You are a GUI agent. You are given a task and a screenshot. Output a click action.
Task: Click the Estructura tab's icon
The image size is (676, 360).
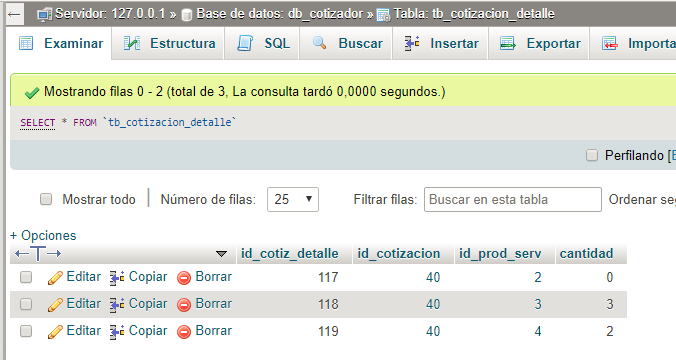pos(131,43)
